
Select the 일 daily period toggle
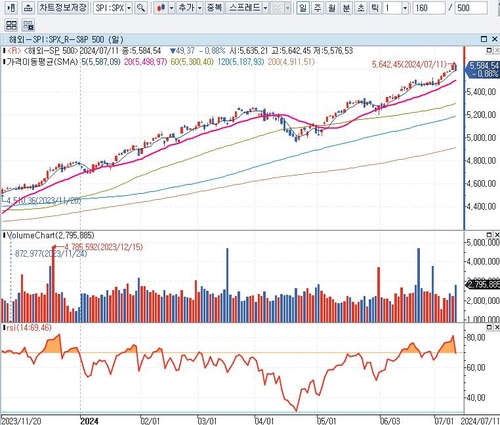coord(303,8)
